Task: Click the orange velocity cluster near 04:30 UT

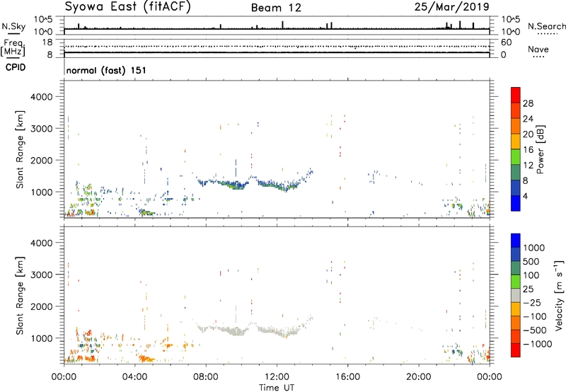Action: coord(146,359)
